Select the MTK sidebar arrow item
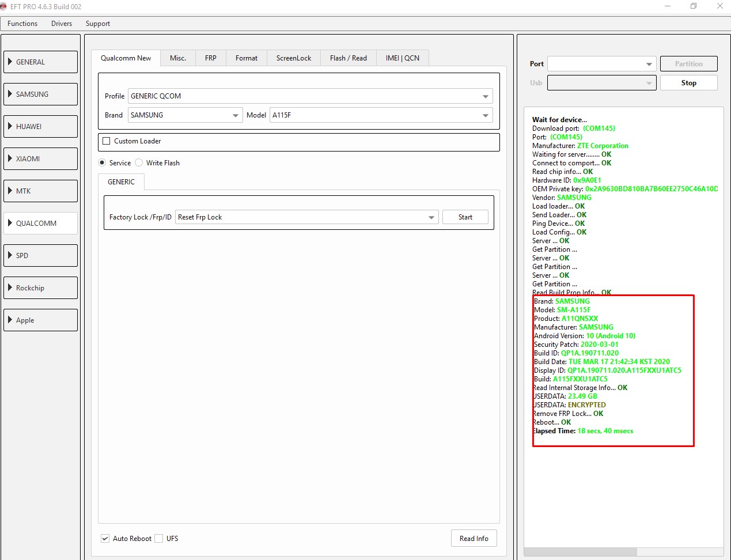This screenshot has height=560, width=731. (x=40, y=191)
